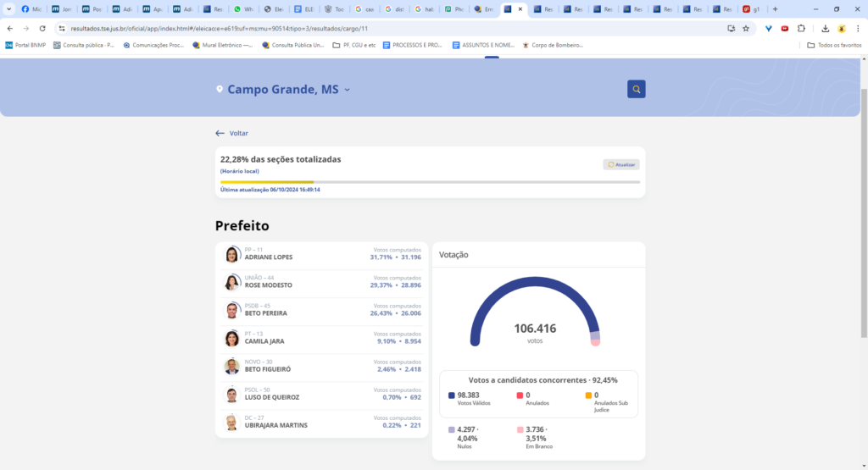This screenshot has height=470, width=868.
Task: Open the browser extensions puzzle icon
Action: [x=802, y=28]
